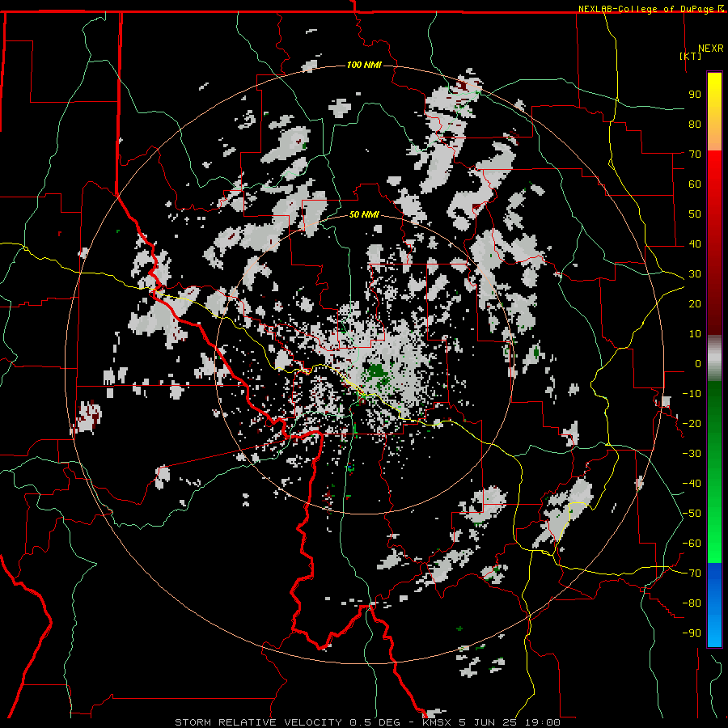Click the NEXLAB-College of DuPage watermark text

[x=650, y=9]
